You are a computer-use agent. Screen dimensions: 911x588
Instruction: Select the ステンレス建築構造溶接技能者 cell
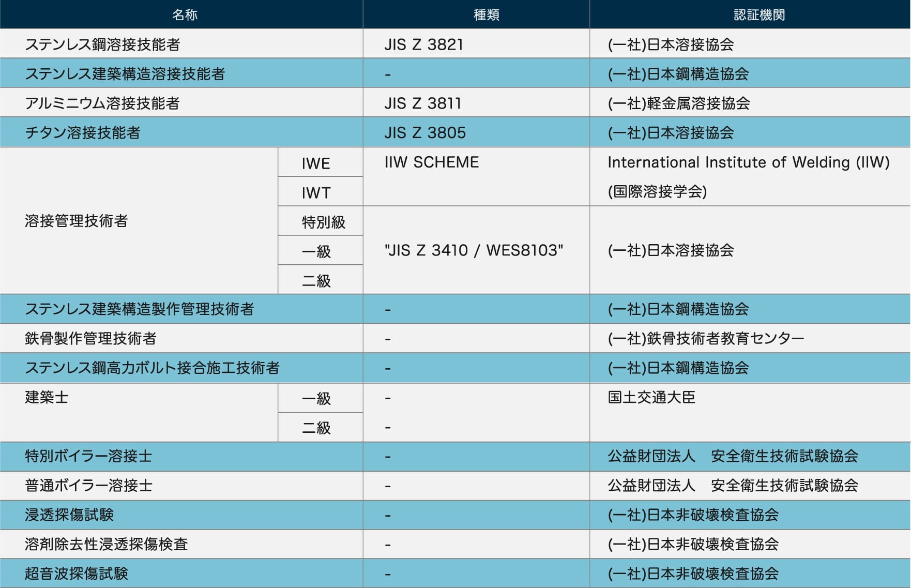pyautogui.click(x=181, y=73)
